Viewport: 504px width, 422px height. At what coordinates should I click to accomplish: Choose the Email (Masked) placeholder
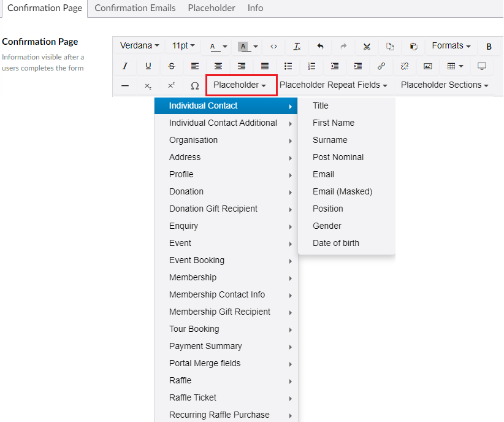[342, 191]
